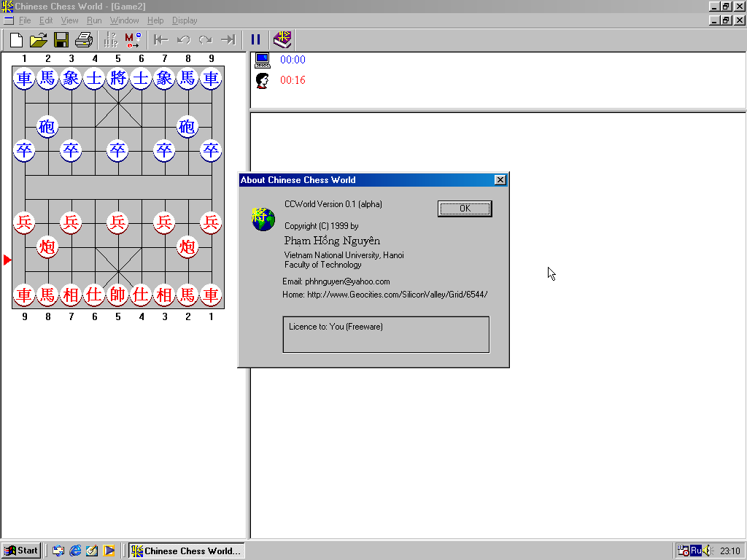Save game with floppy disk icon
The height and width of the screenshot is (560, 747).
(61, 39)
